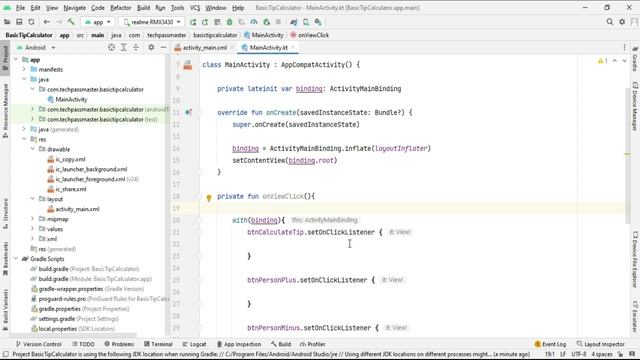Collapse the Gradle Scripts node
This screenshot has width=640, height=360.
(16, 259)
